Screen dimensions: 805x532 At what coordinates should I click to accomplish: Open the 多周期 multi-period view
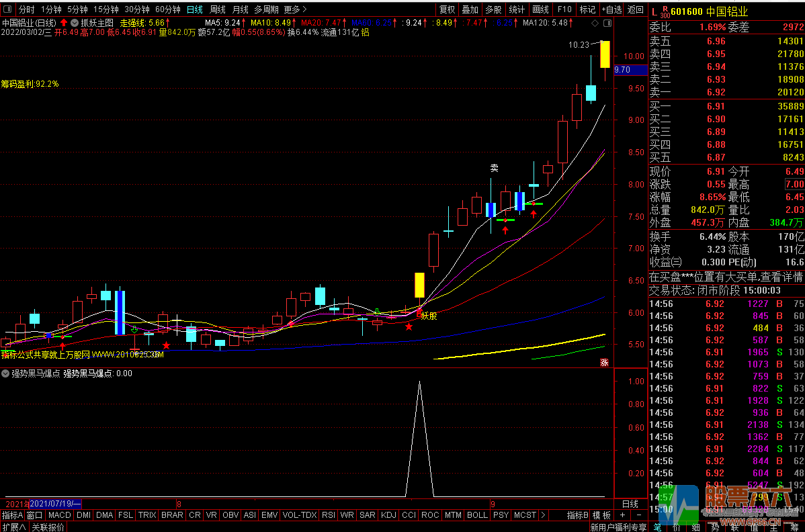267,9
